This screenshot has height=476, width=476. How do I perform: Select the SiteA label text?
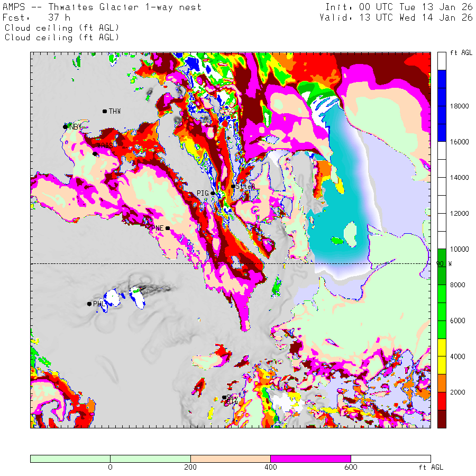(x=245, y=186)
